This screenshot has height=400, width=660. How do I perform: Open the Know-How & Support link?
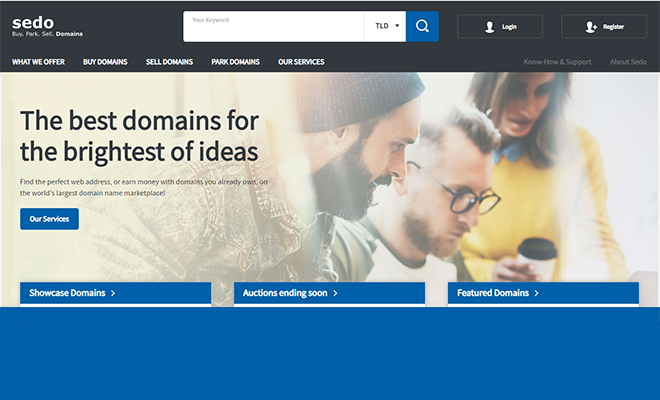click(557, 62)
